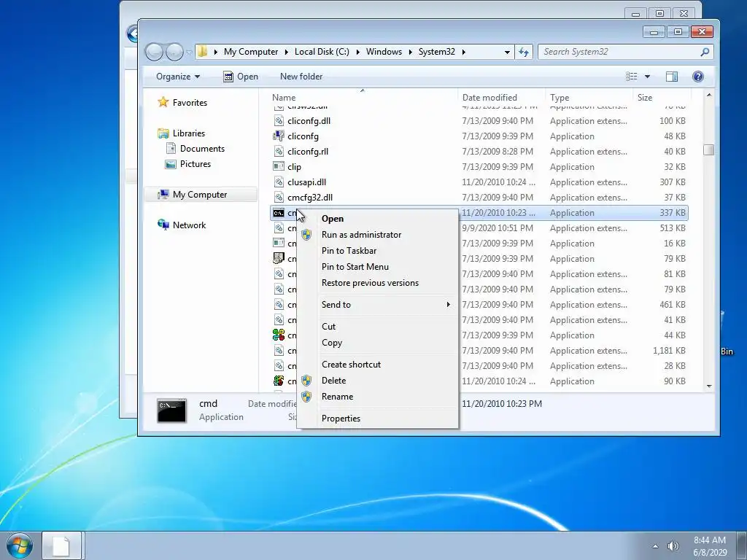The width and height of the screenshot is (747, 560).
Task: Choose Run as administrator
Action: point(377,234)
